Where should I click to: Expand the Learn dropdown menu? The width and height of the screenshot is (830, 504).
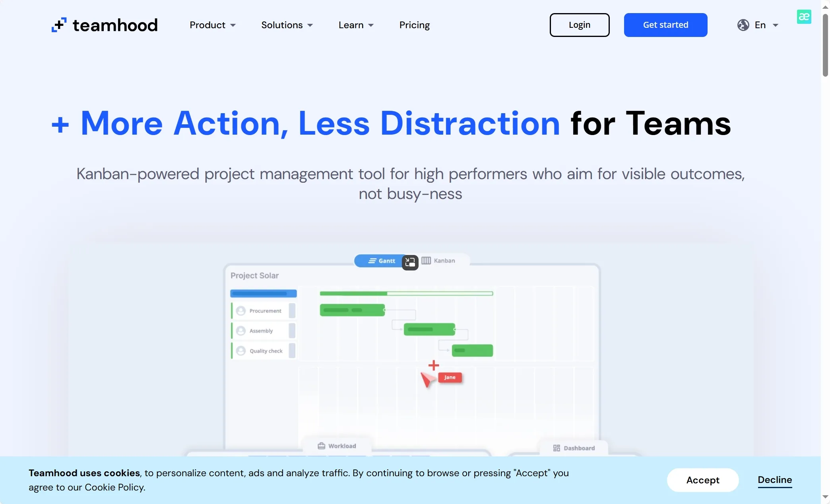click(356, 25)
